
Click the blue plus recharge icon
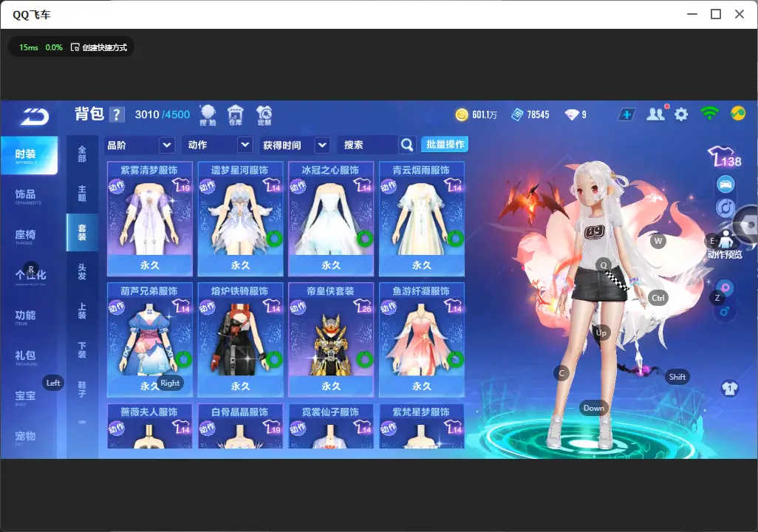(x=626, y=115)
